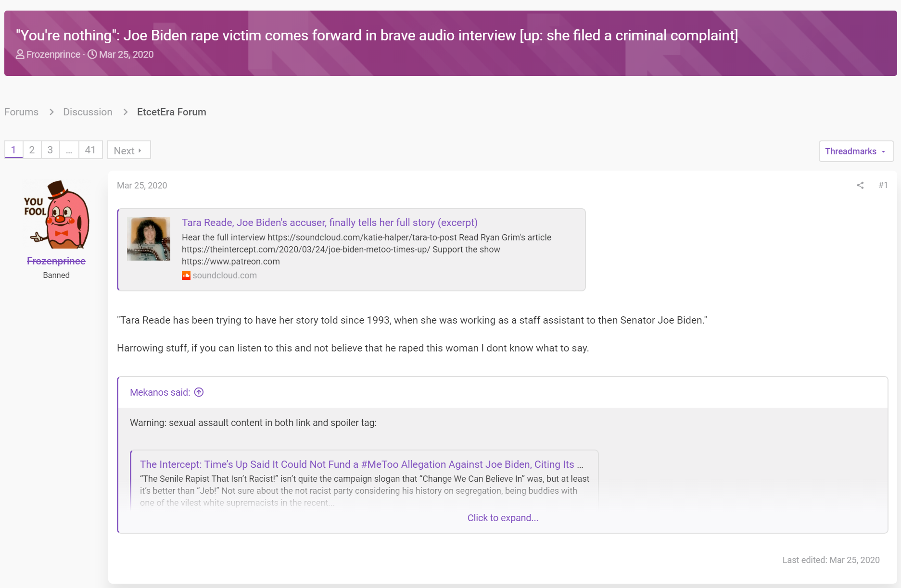Click the Banned user status label
901x588 pixels.
(56, 275)
